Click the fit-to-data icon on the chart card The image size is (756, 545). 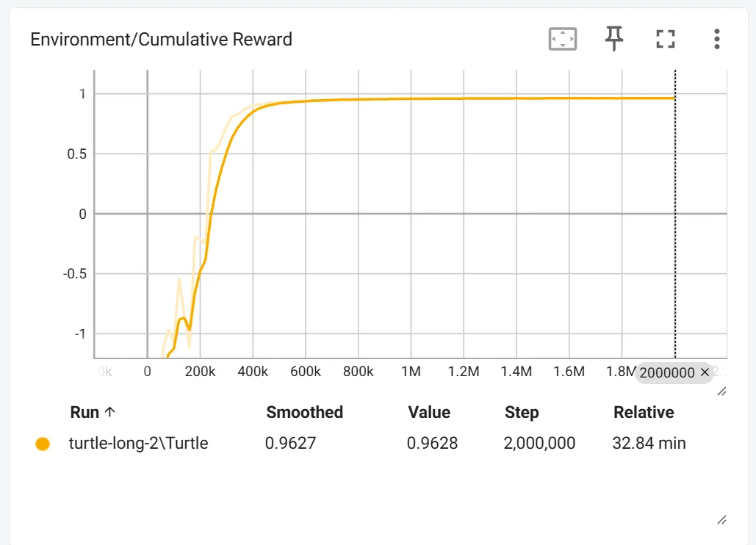tap(563, 39)
